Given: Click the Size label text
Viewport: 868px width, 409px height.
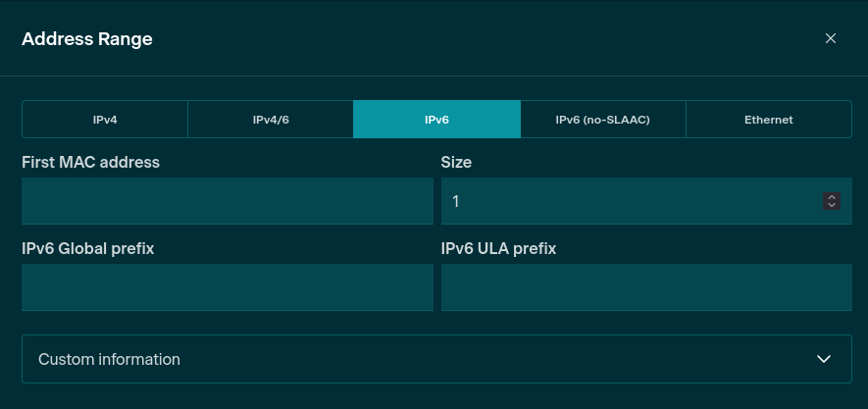Looking at the screenshot, I should [x=456, y=162].
